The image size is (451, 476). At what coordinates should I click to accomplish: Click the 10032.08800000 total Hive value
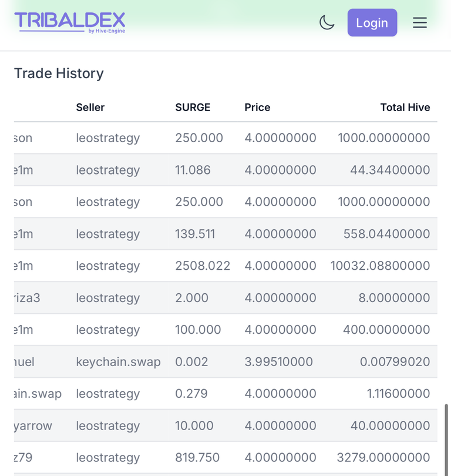[380, 266]
